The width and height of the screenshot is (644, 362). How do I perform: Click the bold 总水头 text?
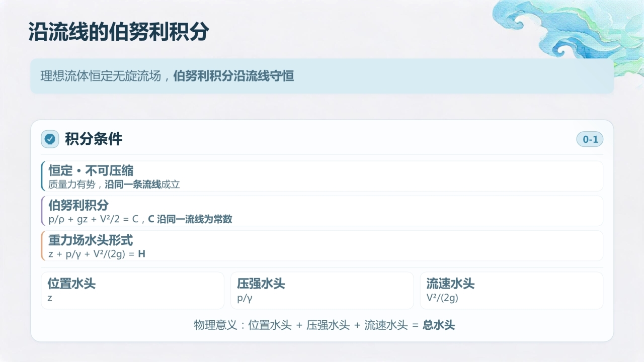(439, 325)
